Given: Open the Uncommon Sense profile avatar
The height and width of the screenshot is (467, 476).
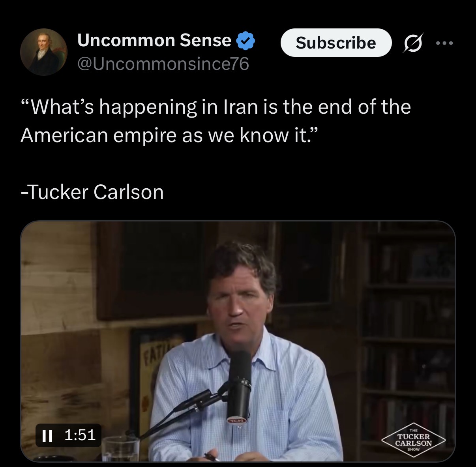Looking at the screenshot, I should pyautogui.click(x=44, y=52).
